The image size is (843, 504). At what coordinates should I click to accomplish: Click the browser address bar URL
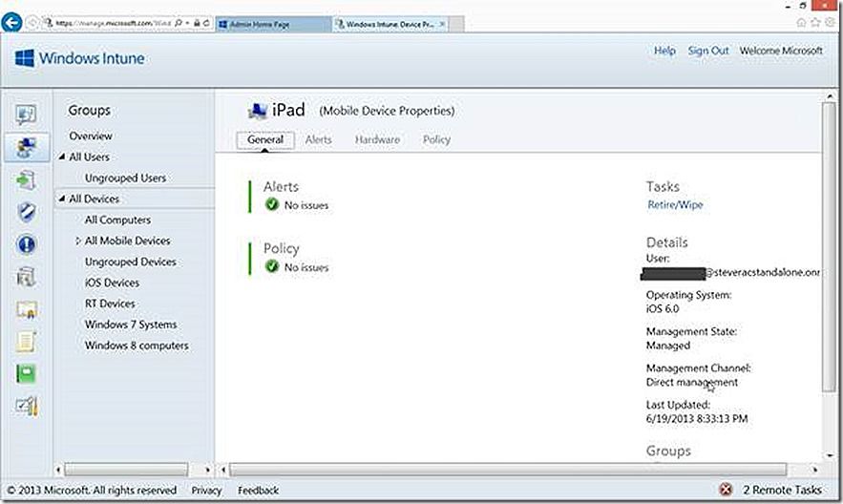(113, 23)
